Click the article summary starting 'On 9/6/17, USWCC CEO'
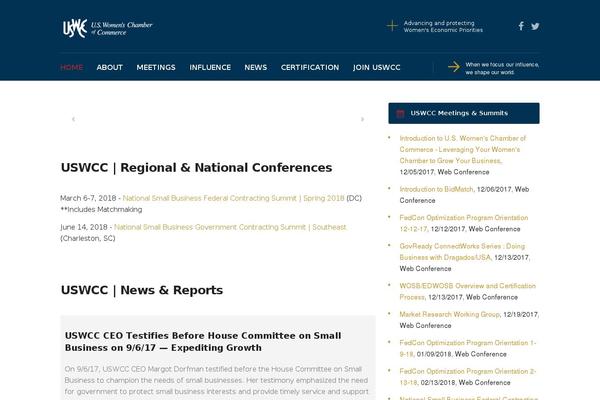 217,380
